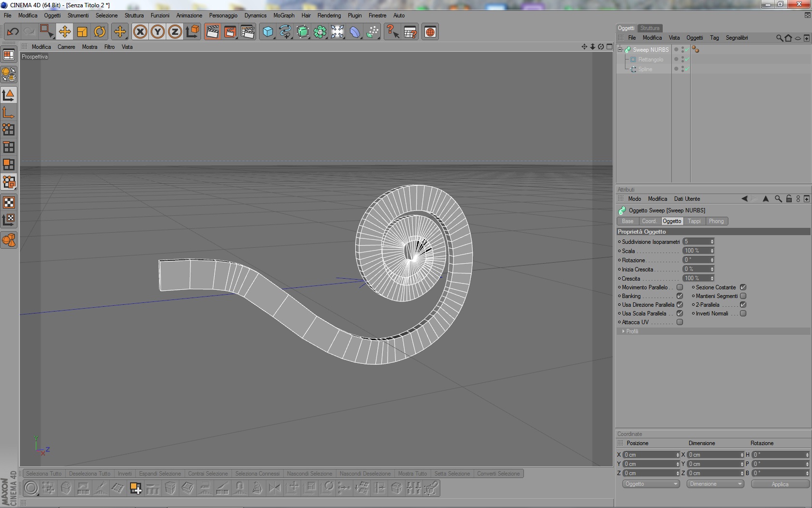Open the Oggetto coordinates dropdown
The image size is (812, 508).
pos(651,484)
